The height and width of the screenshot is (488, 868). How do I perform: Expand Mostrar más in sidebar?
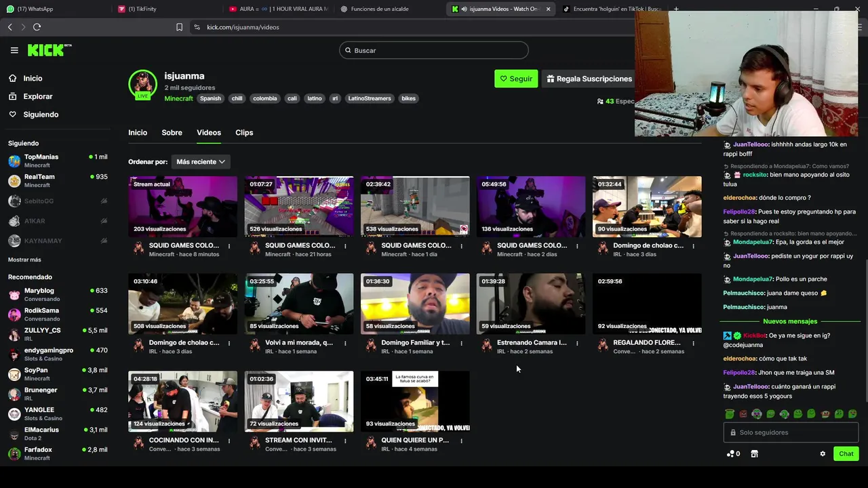pos(24,260)
